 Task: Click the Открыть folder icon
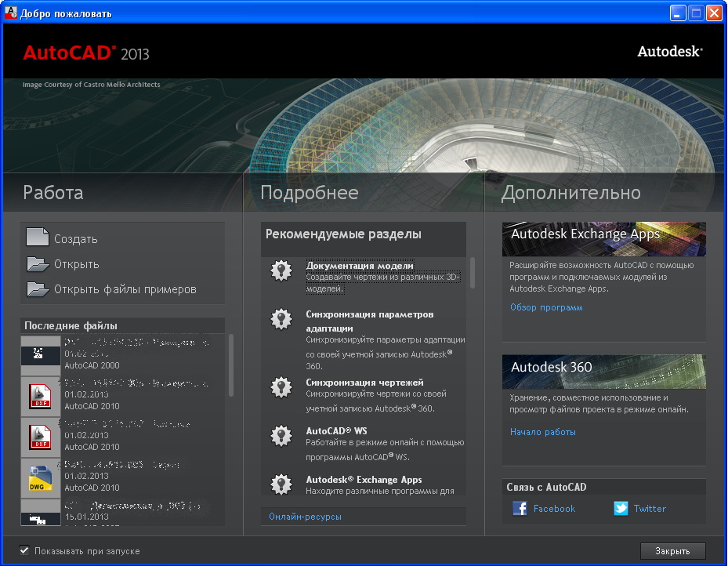click(38, 263)
